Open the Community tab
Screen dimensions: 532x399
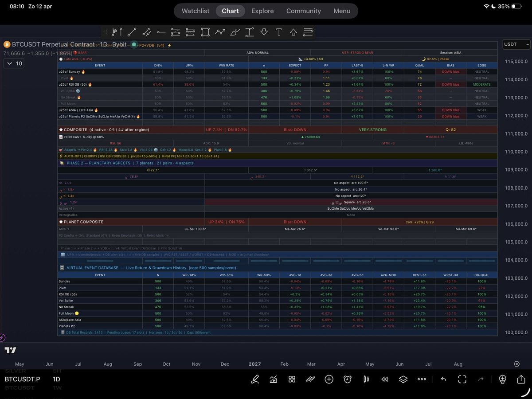tap(303, 11)
